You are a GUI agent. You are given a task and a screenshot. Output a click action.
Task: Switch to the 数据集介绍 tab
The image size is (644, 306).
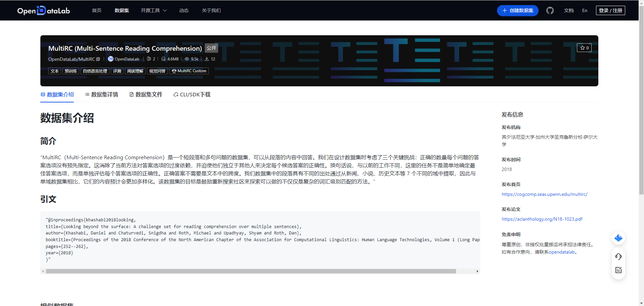coord(57,95)
